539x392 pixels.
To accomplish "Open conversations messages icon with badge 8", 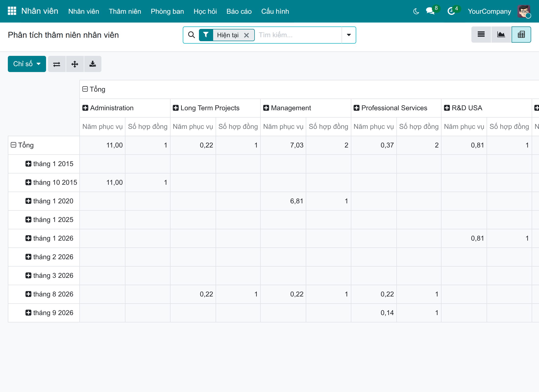I will click(x=430, y=11).
